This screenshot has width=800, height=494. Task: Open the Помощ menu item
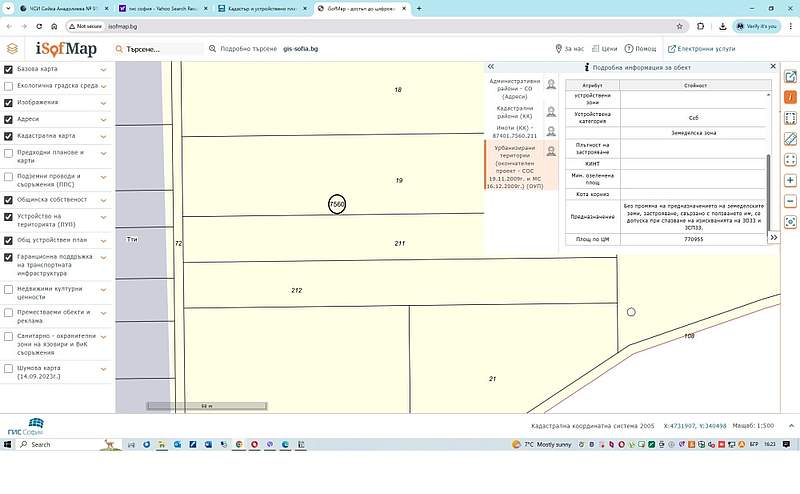[641, 48]
